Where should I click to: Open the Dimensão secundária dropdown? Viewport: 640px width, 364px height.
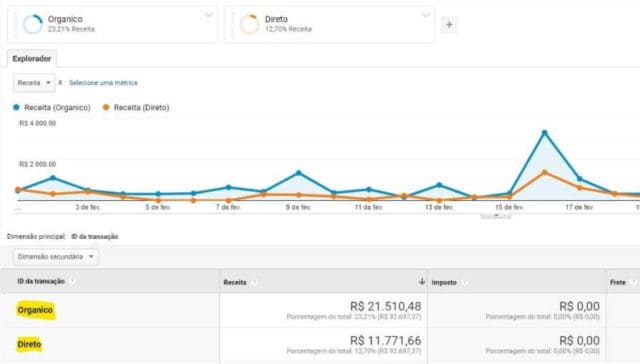click(55, 257)
